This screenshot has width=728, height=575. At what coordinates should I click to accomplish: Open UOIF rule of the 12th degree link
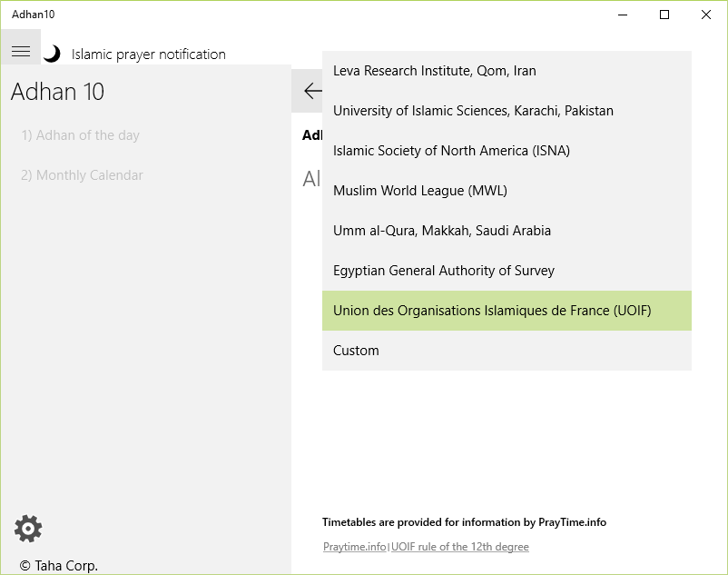pos(460,547)
